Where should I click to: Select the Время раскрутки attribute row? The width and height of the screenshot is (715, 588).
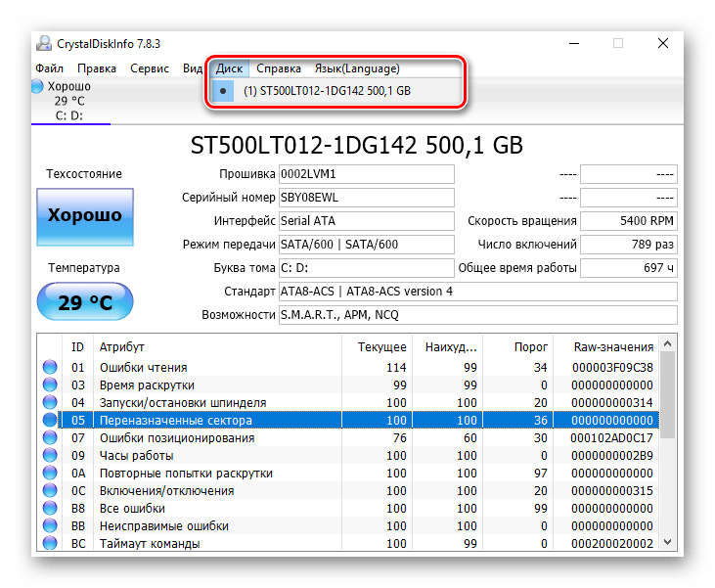pyautogui.click(x=348, y=385)
